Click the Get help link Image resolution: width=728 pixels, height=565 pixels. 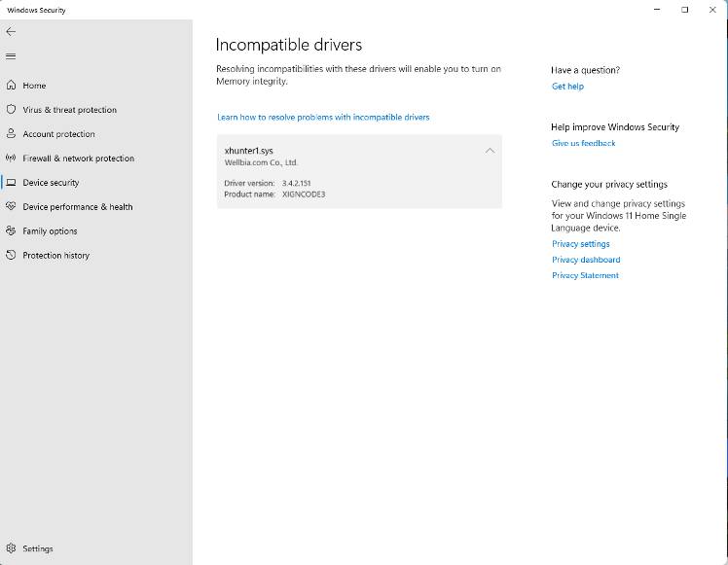pyautogui.click(x=567, y=87)
